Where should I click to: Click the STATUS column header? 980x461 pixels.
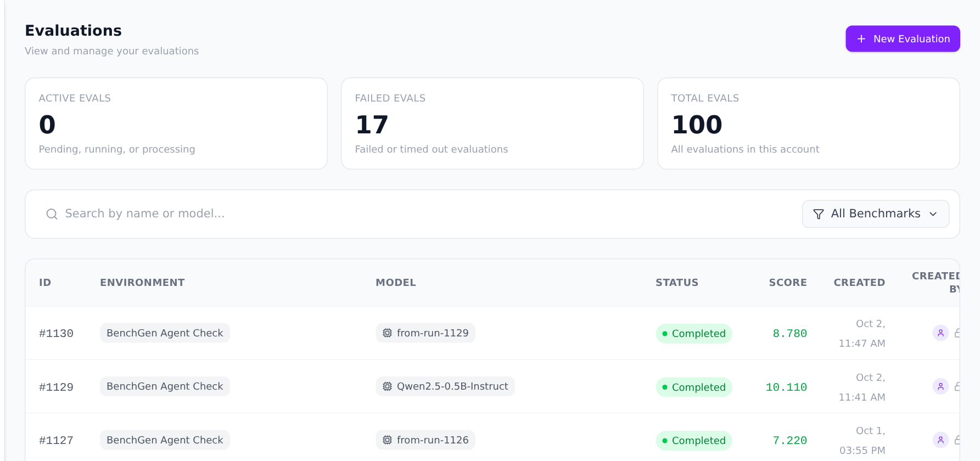click(677, 283)
